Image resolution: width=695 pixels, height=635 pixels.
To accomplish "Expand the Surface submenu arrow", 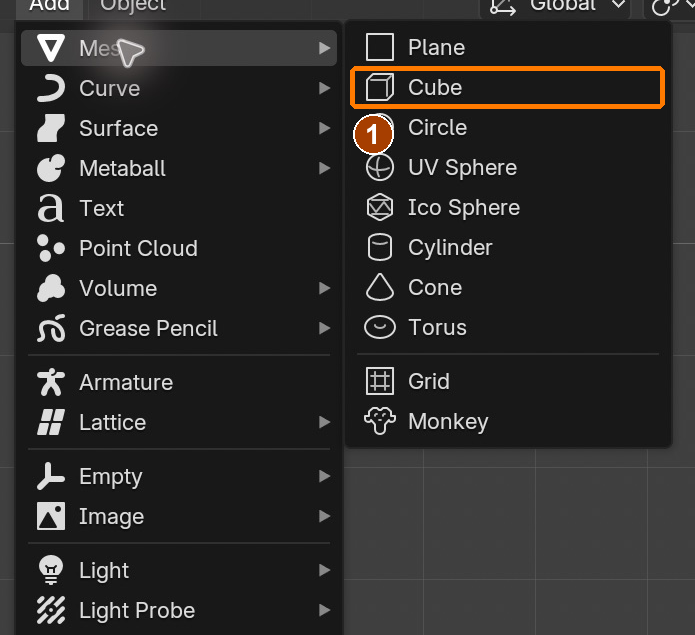I will coord(324,128).
